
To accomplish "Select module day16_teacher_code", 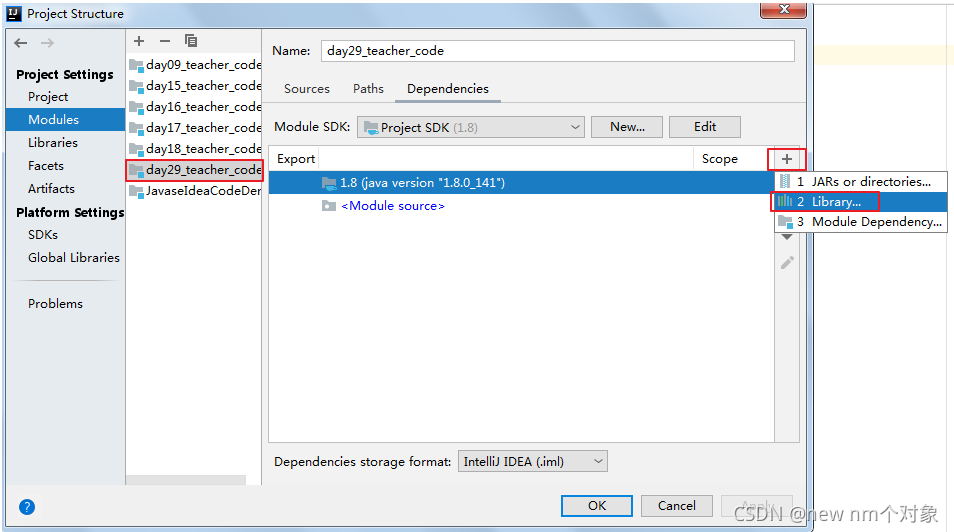I will 195,107.
